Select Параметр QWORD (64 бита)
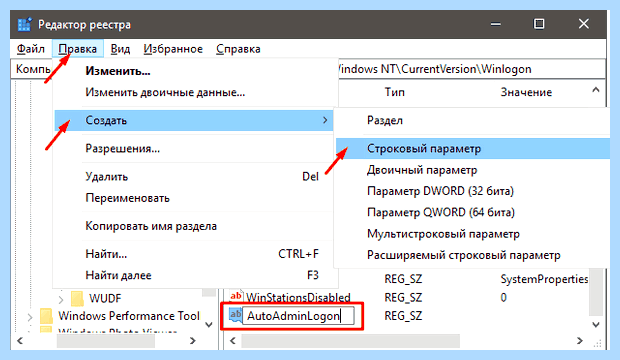This screenshot has height=360, width=620. (x=473, y=212)
